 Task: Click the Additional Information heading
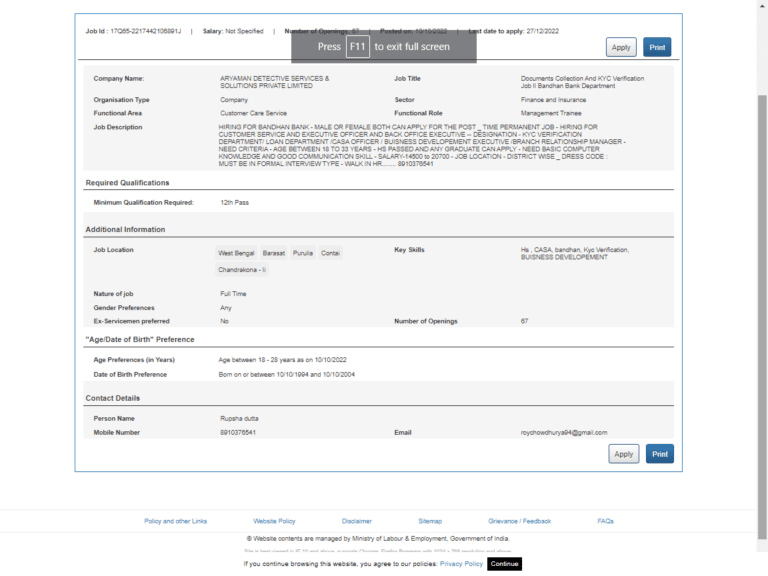point(125,229)
